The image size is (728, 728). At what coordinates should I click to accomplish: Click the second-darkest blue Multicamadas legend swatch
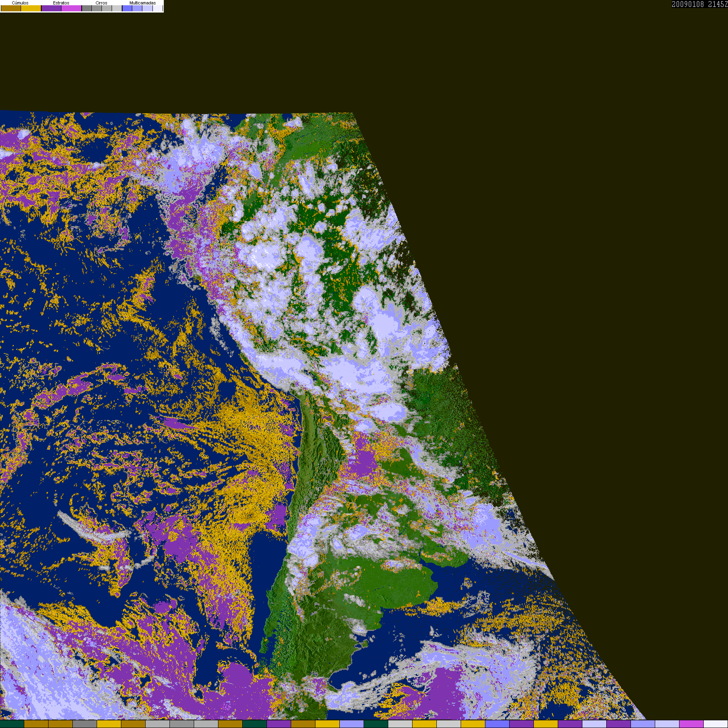pyautogui.click(x=137, y=8)
